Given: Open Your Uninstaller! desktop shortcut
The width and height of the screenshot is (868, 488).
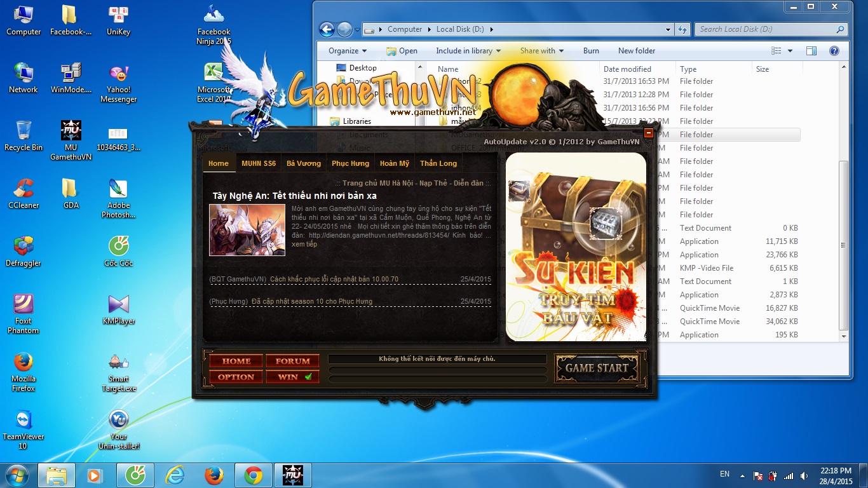Looking at the screenshot, I should (x=118, y=430).
